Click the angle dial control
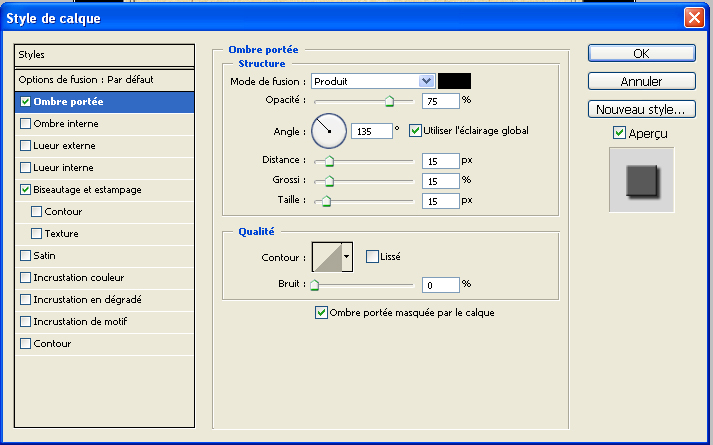 coord(329,131)
